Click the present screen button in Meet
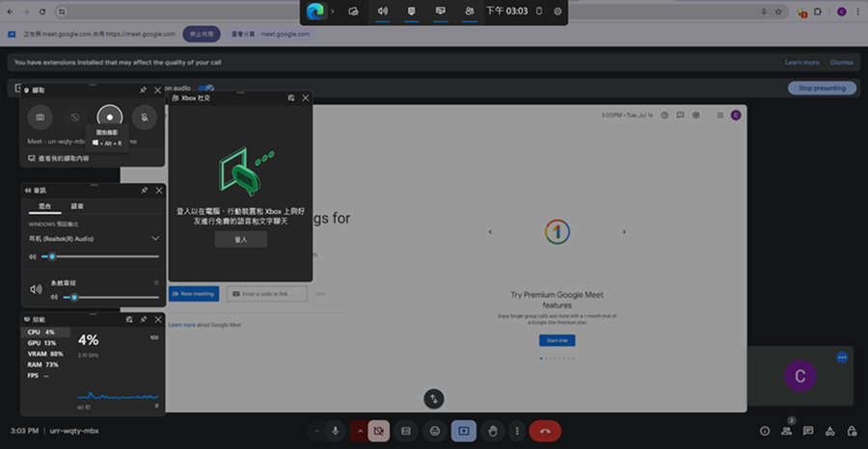Image resolution: width=868 pixels, height=449 pixels. click(463, 431)
